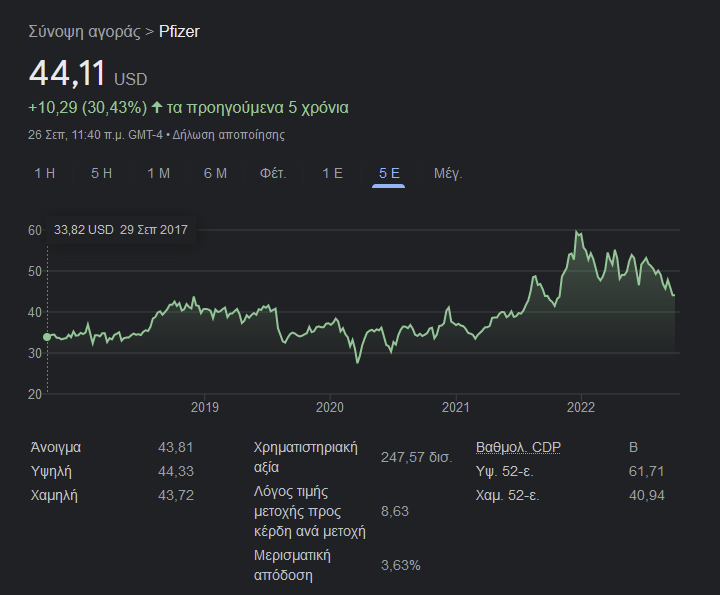
Task: Click the market cap value 247,57 δισ.
Action: coord(416,457)
